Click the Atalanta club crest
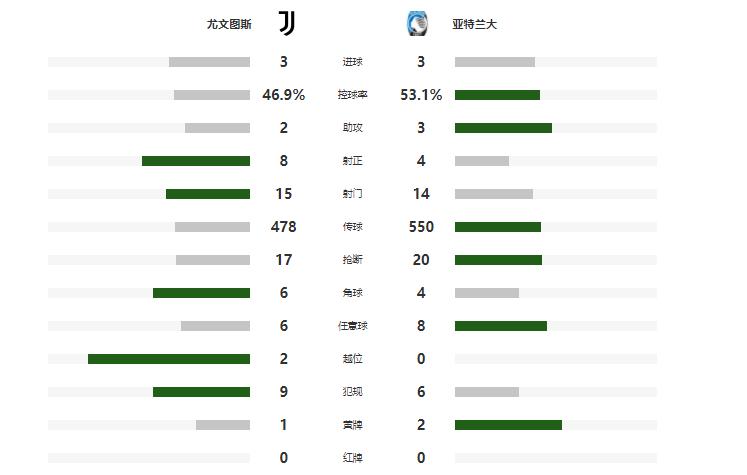 pyautogui.click(x=416, y=24)
